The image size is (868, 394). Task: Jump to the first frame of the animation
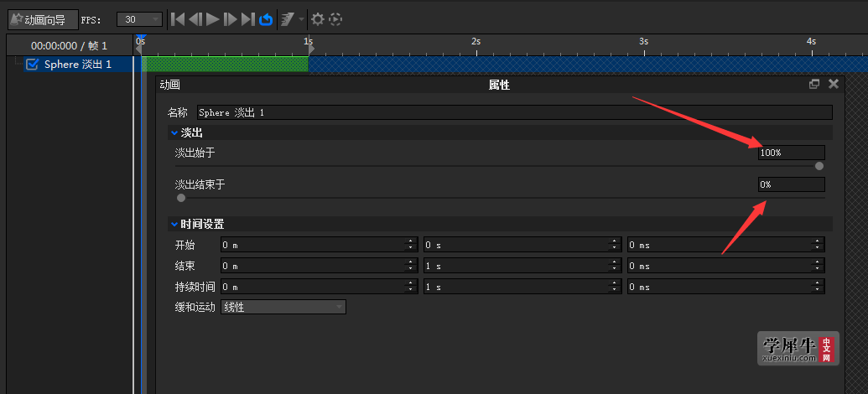pyautogui.click(x=178, y=19)
